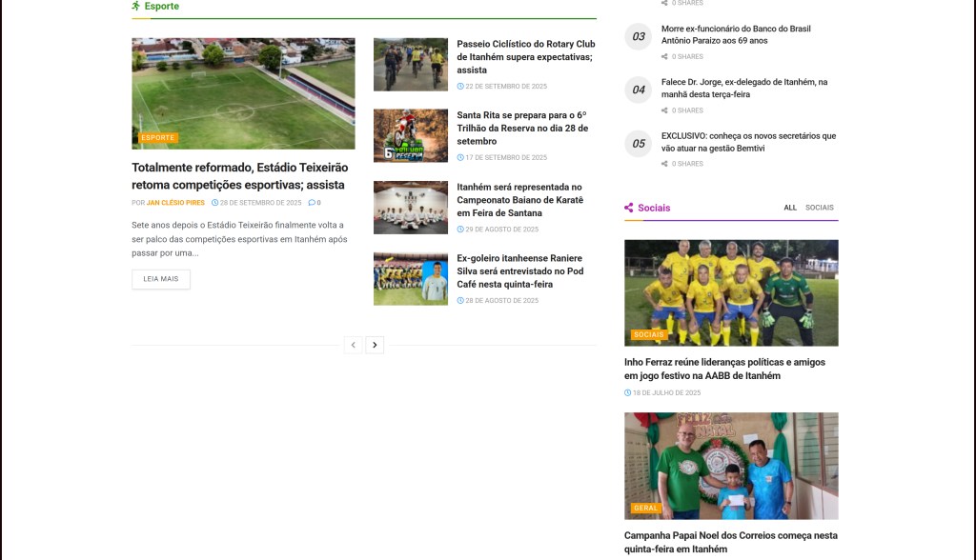Open the karate team photo thumbnail
976x560 pixels.
[x=410, y=208]
